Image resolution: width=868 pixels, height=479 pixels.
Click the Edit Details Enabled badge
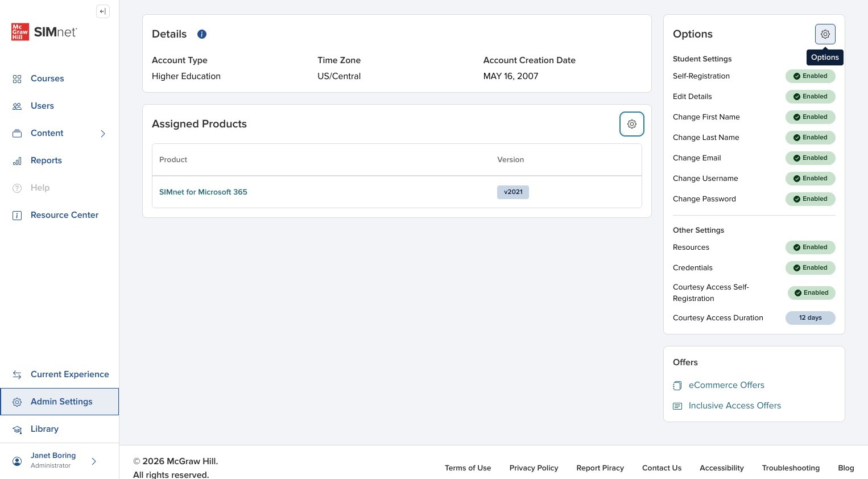tap(811, 97)
